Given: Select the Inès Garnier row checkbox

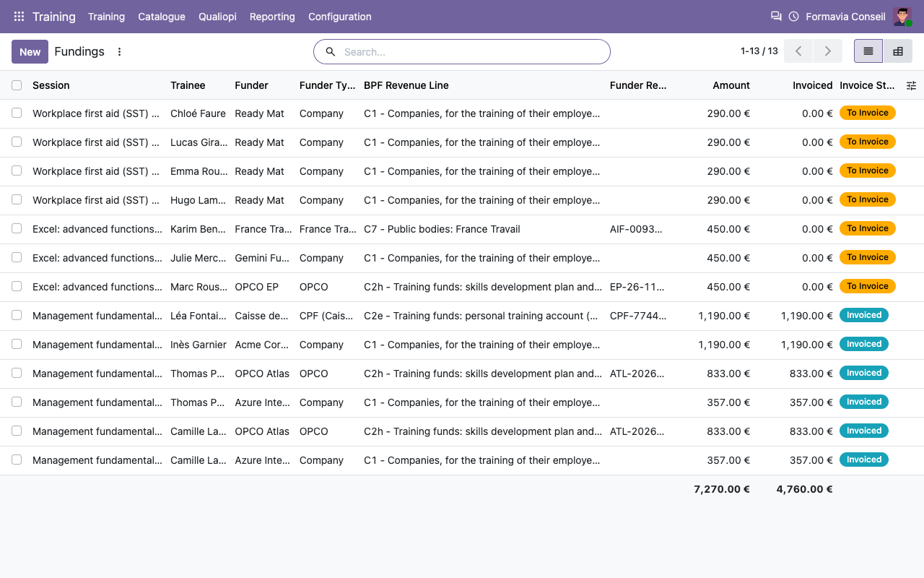Looking at the screenshot, I should coord(17,344).
